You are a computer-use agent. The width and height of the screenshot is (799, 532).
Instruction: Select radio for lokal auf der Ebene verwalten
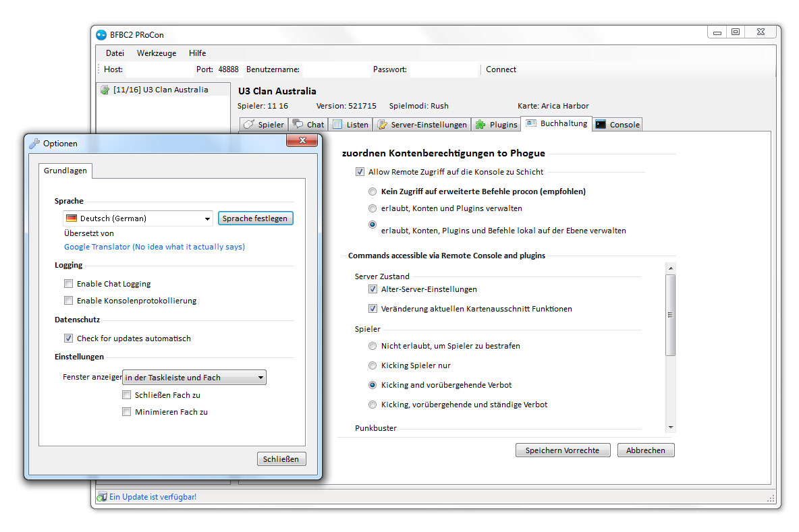pos(373,225)
